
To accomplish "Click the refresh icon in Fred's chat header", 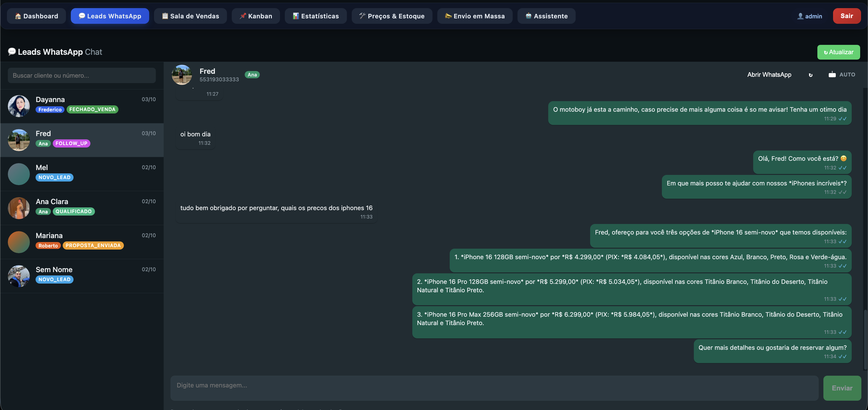I will click(810, 75).
